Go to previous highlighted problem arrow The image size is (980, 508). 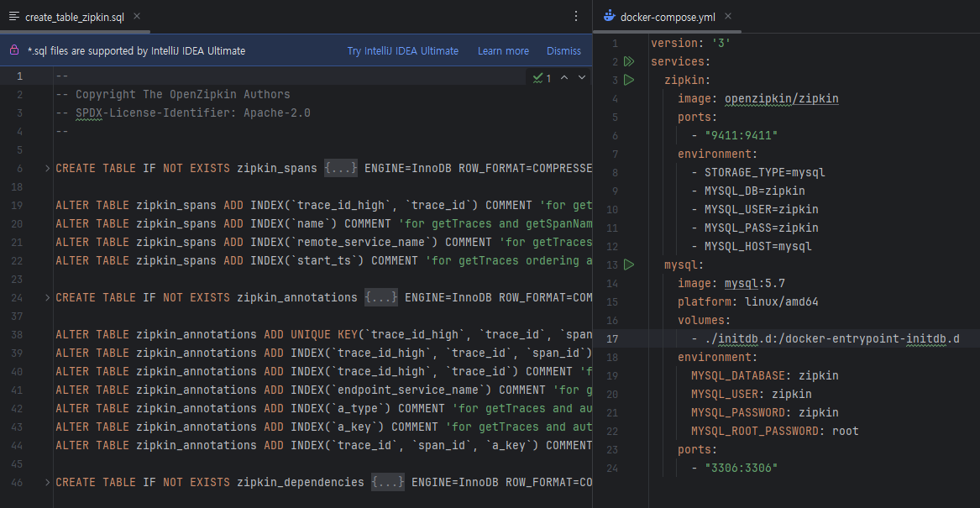[564, 77]
